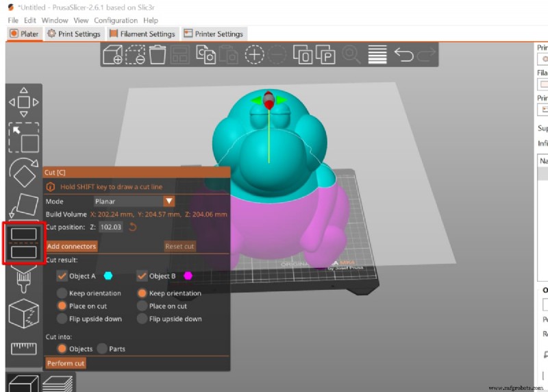Select the Place on face tool
Screen dimensions: 548x392
[x=24, y=206]
